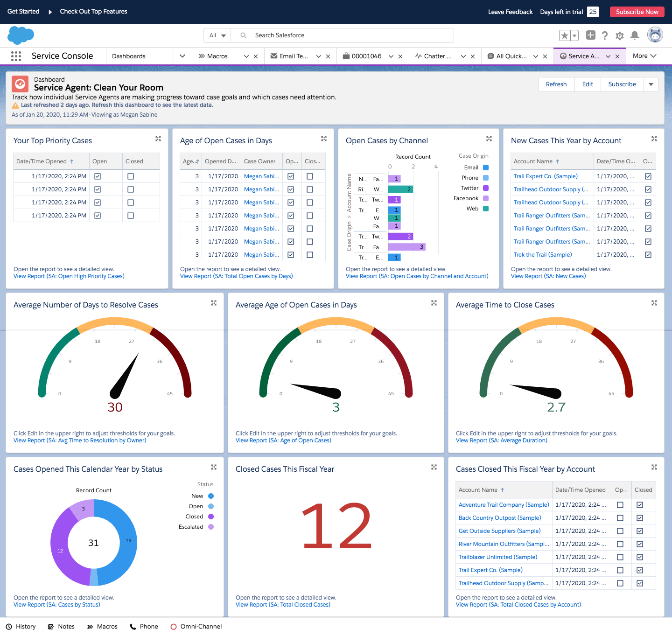Click the notifications bell icon

(634, 35)
